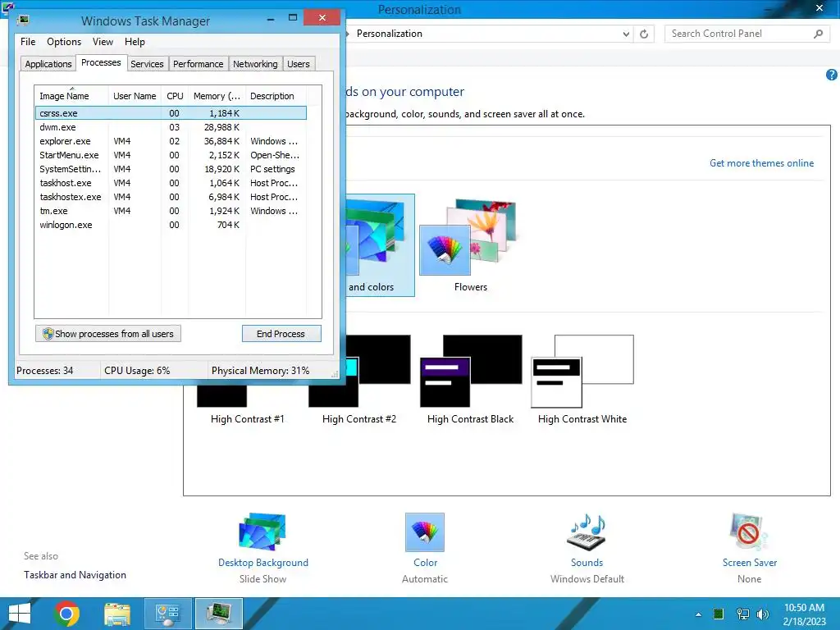The width and height of the screenshot is (840, 630).
Task: Select the explorer.exe process row
Action: [x=171, y=141]
